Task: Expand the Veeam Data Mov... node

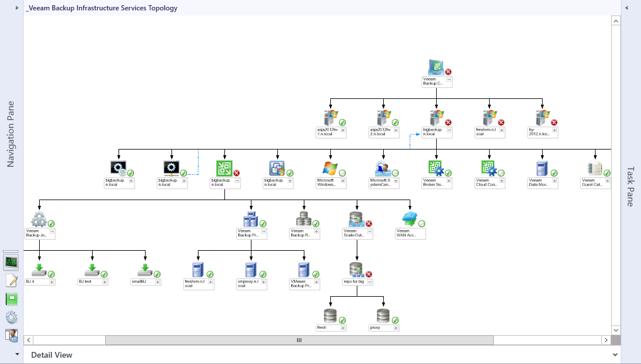Action: tap(554, 181)
